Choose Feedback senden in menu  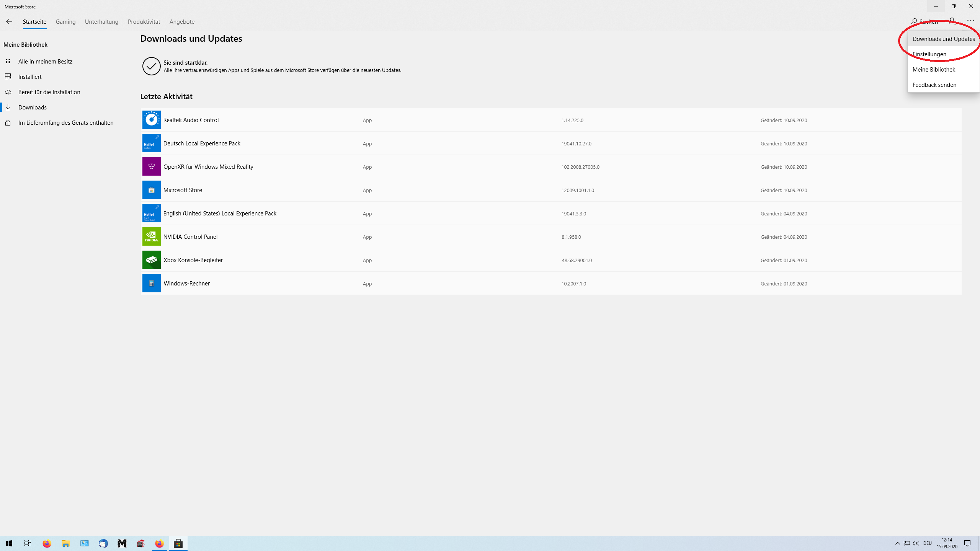point(934,85)
